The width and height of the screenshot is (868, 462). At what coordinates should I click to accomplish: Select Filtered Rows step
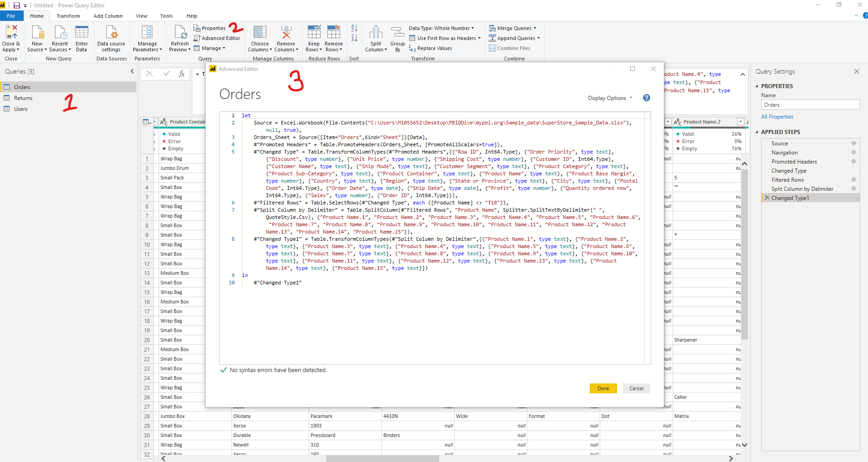click(788, 180)
